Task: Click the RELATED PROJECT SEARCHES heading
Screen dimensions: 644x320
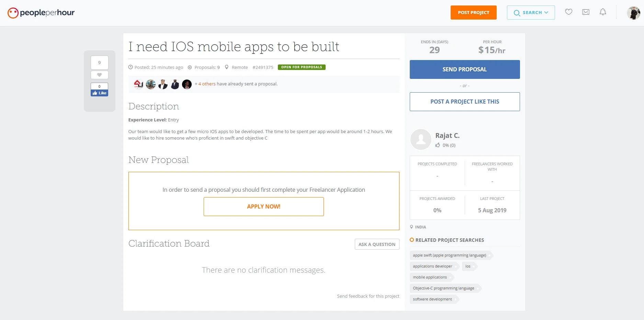Action: (x=450, y=240)
